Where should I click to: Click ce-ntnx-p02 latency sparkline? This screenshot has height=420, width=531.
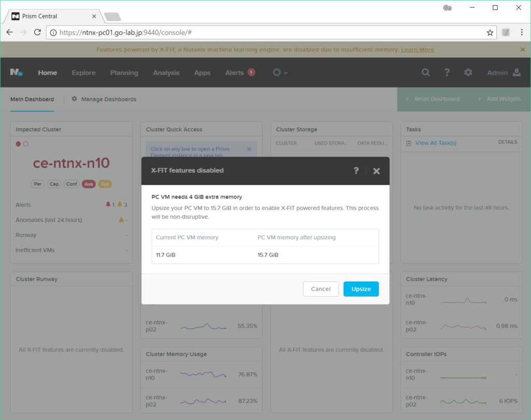point(463,327)
